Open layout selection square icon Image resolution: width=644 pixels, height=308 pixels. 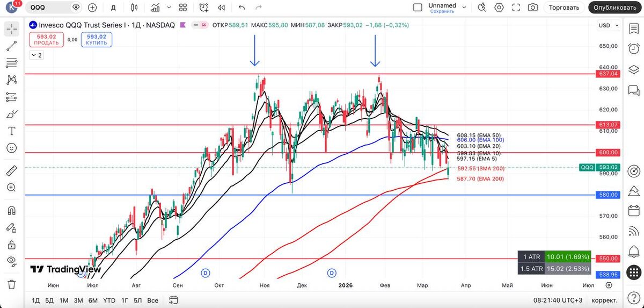[x=418, y=8]
